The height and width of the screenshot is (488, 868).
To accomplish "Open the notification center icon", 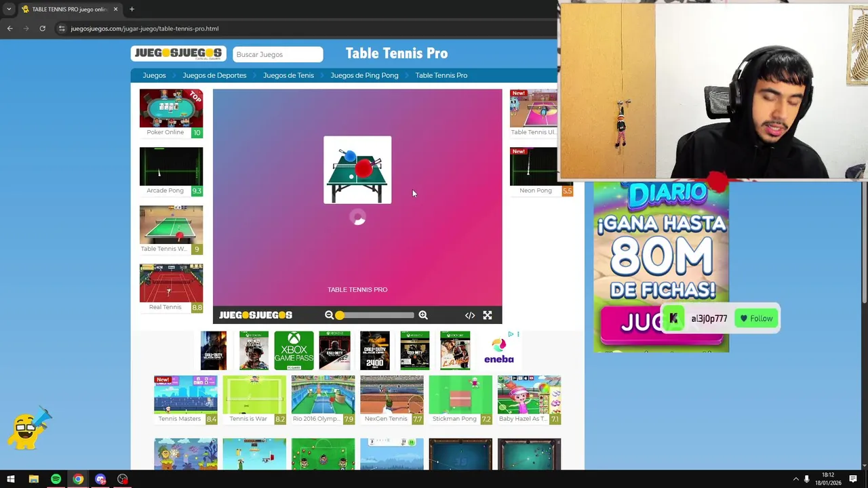I will pos(853,479).
